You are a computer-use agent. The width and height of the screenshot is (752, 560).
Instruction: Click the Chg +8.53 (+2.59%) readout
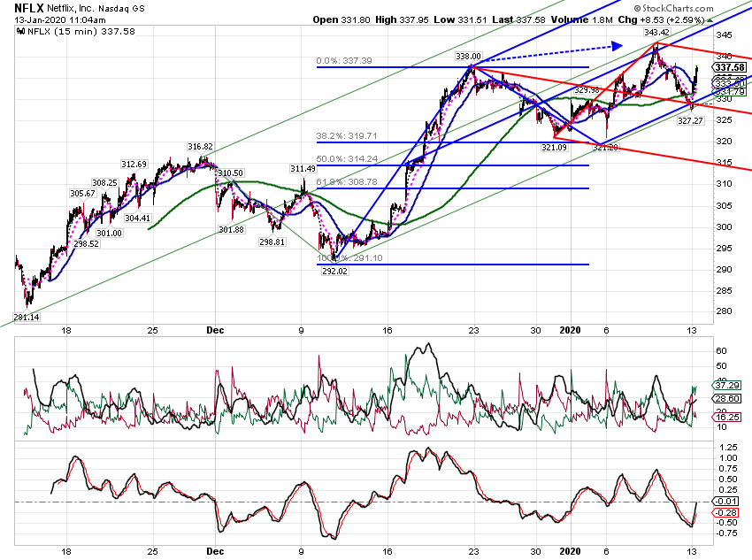click(661, 20)
